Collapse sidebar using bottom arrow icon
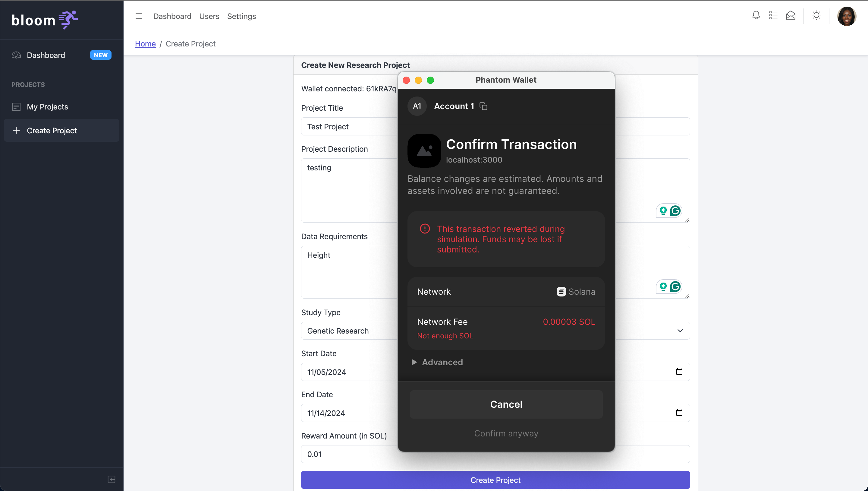Image resolution: width=868 pixels, height=491 pixels. (112, 479)
